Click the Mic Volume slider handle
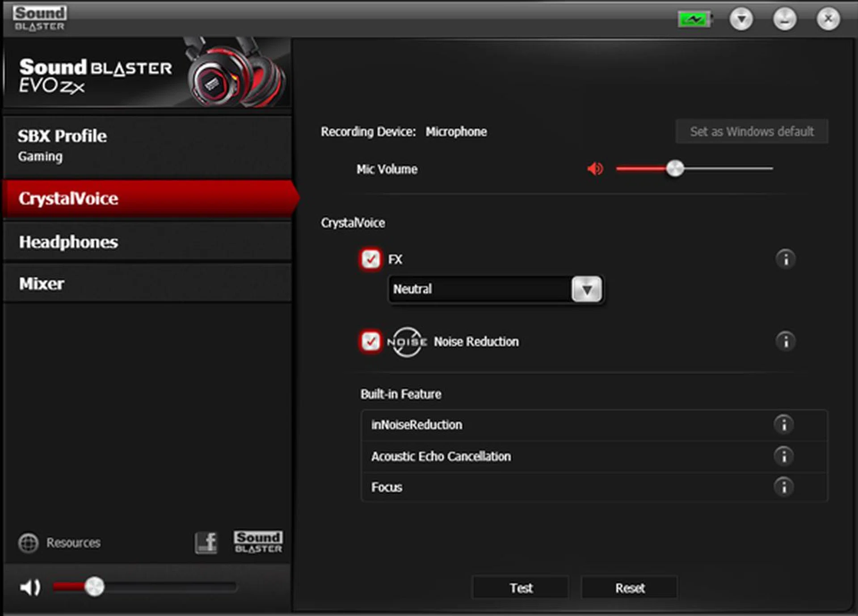Viewport: 858px width, 616px height. pos(675,169)
